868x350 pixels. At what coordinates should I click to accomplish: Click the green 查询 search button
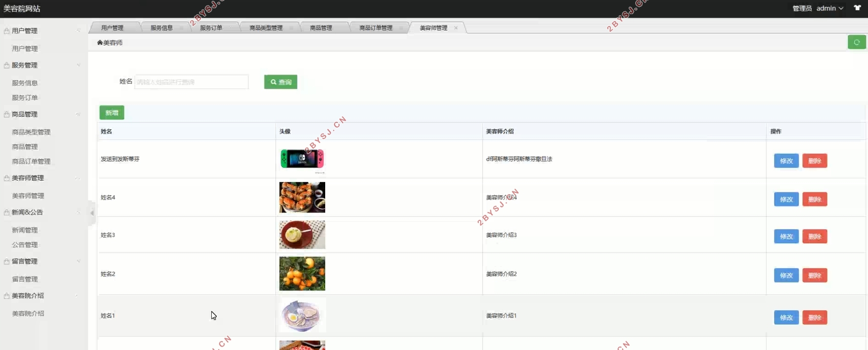pyautogui.click(x=281, y=82)
